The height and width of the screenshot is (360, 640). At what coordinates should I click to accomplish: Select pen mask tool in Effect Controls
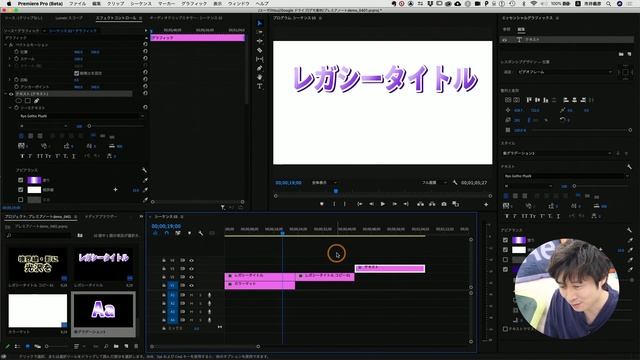pyautogui.click(x=37, y=100)
